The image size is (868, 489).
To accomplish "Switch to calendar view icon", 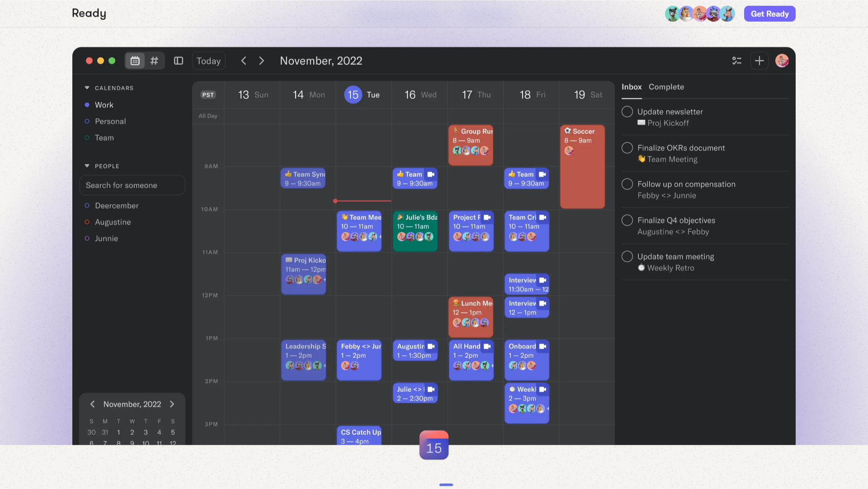I will (x=135, y=61).
